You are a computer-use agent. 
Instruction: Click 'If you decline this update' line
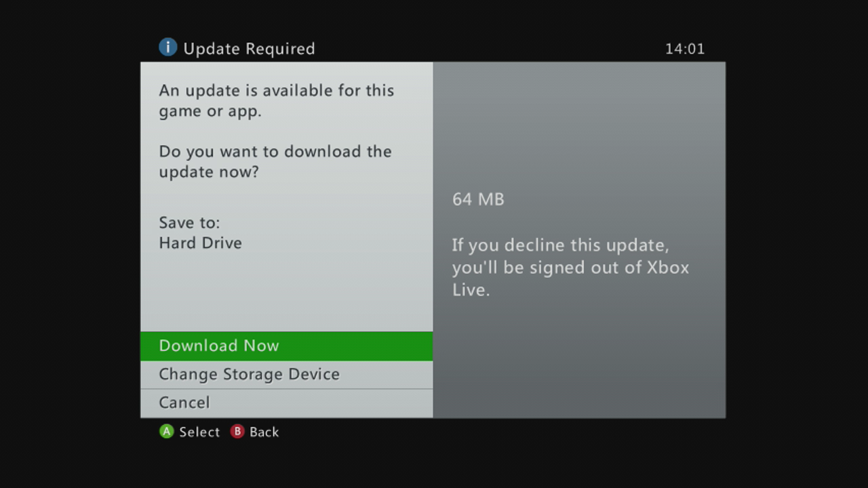[x=561, y=245]
